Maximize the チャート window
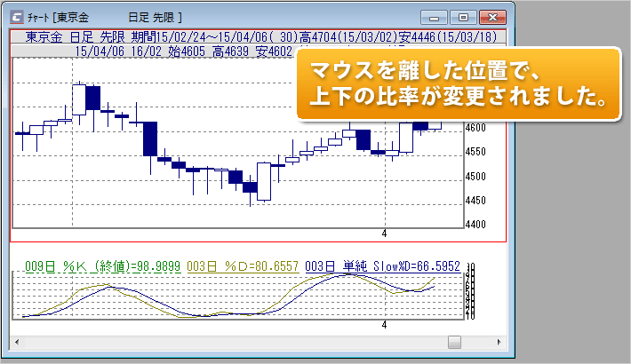Image resolution: width=631 pixels, height=364 pixels. 462,16
